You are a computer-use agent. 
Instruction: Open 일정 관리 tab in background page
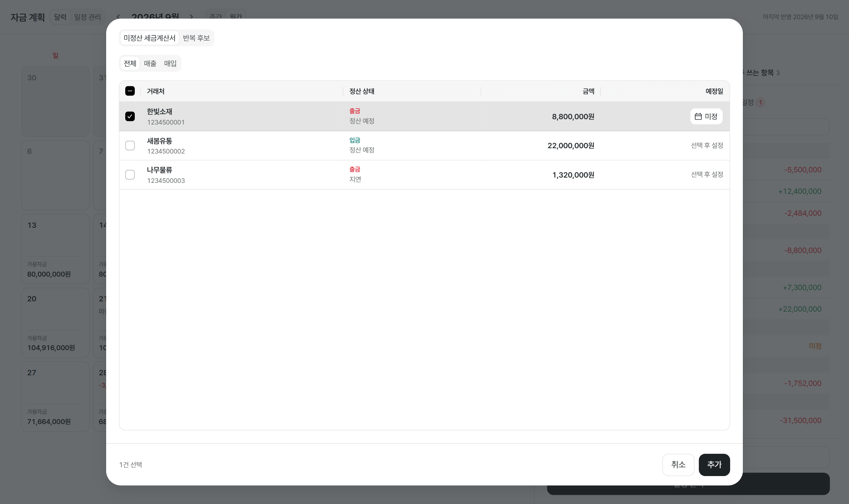[x=87, y=17]
